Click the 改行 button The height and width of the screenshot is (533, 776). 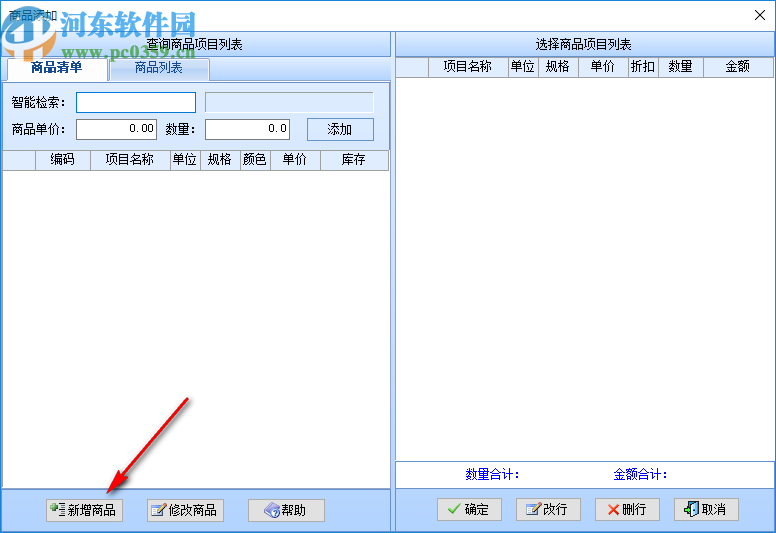pos(548,509)
